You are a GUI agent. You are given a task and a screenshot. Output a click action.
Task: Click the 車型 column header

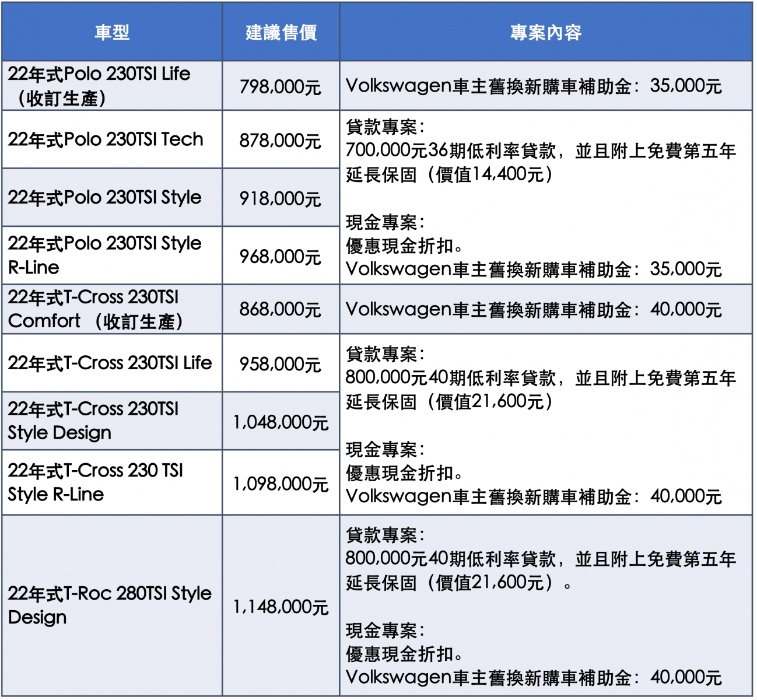point(112,32)
